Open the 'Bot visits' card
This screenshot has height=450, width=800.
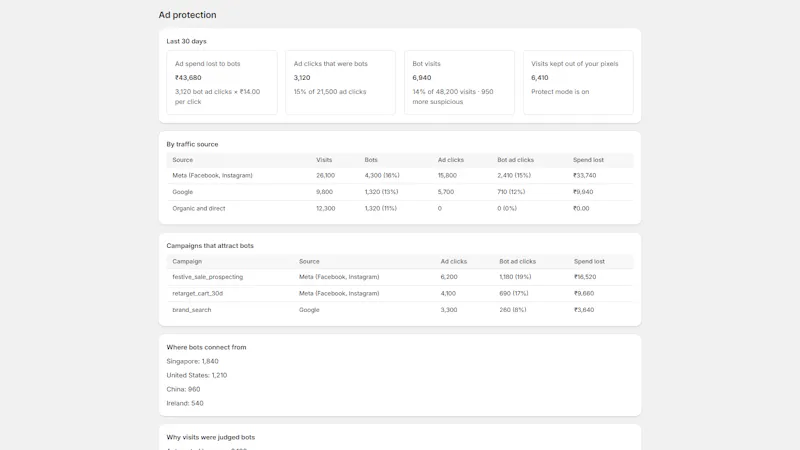[x=459, y=82]
